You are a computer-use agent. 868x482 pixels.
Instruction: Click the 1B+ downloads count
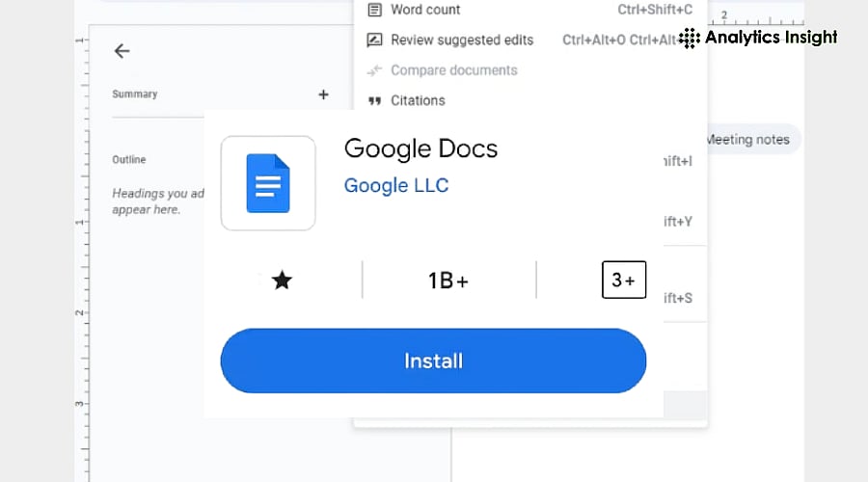tap(448, 281)
